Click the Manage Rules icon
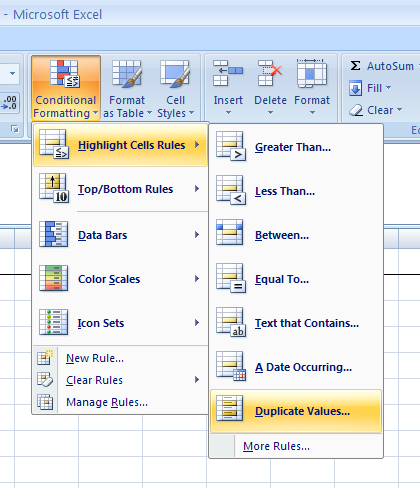The image size is (420, 488). coord(45,402)
